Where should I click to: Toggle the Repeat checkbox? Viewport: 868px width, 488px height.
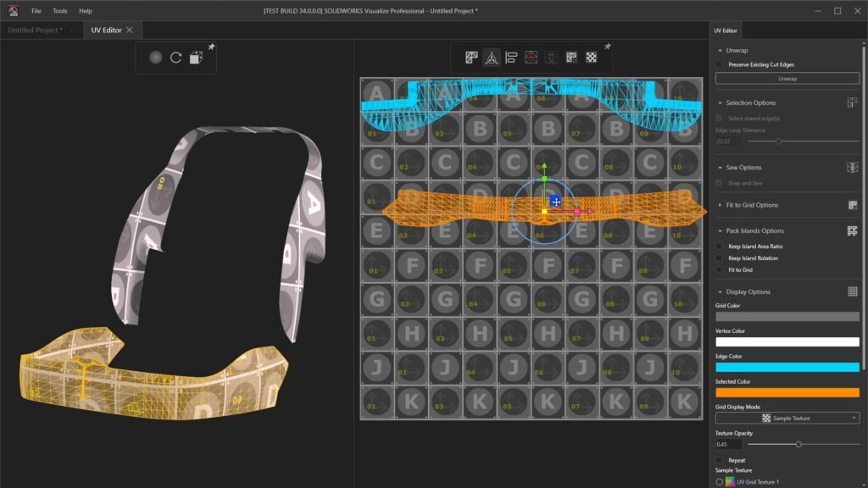[x=719, y=460]
